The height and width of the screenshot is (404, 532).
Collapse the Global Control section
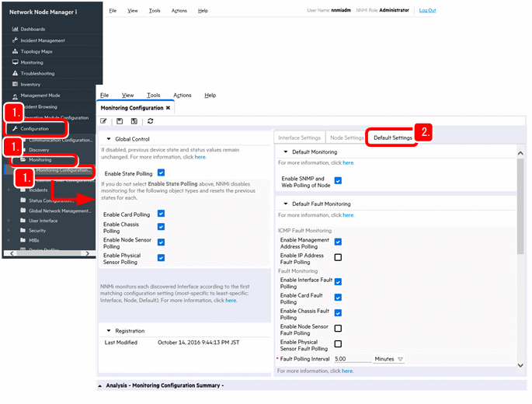(x=107, y=138)
